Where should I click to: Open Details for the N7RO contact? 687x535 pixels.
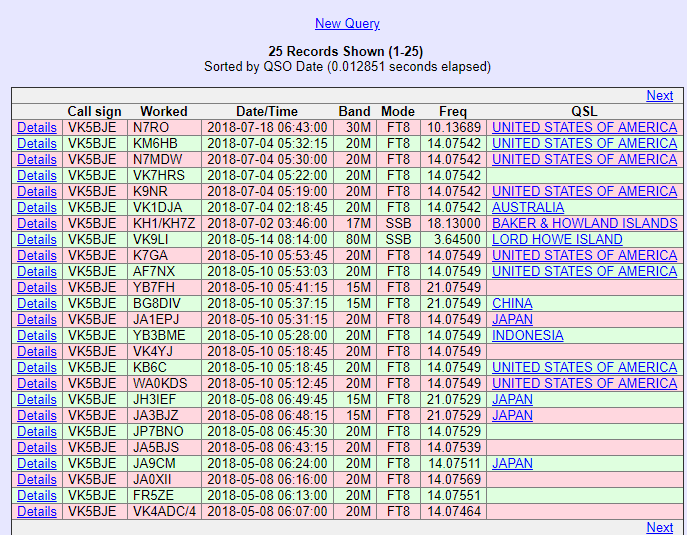click(x=37, y=128)
